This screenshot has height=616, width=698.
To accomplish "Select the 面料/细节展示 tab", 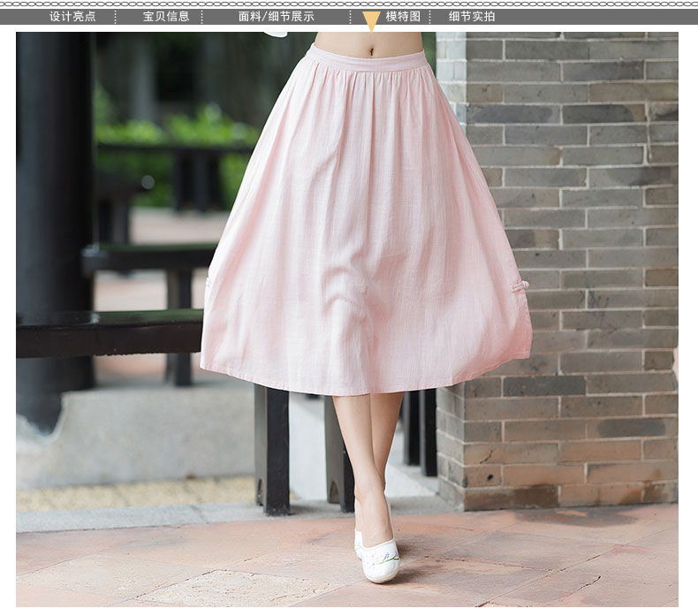I will 276,17.
